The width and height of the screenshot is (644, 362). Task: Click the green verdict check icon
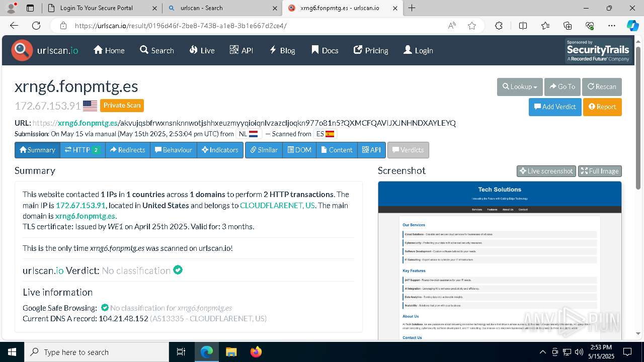click(x=178, y=270)
